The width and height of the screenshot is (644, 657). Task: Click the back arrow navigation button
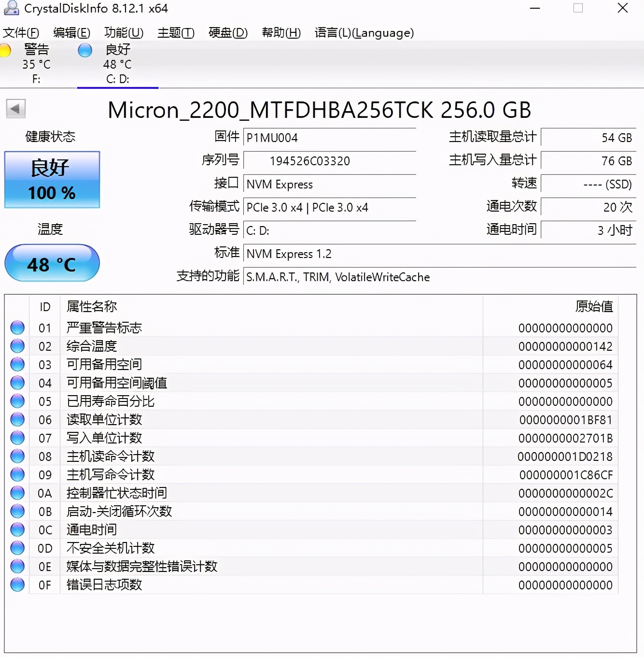click(x=15, y=109)
